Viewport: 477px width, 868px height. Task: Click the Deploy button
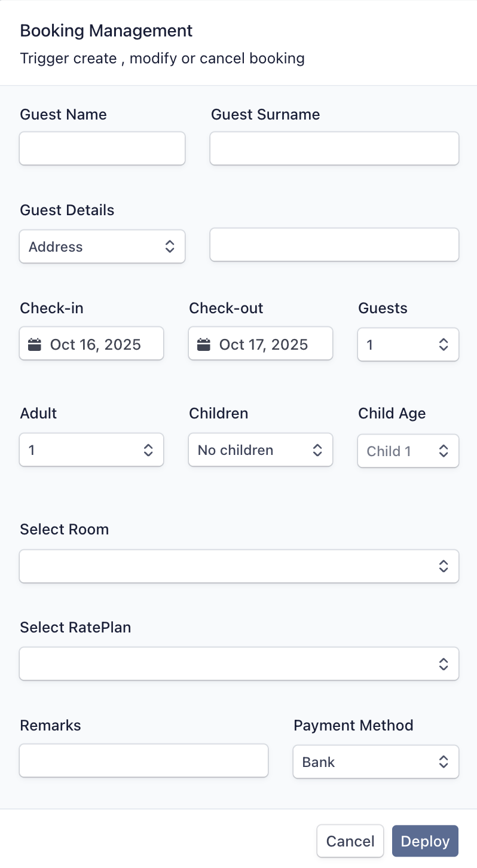click(x=425, y=842)
